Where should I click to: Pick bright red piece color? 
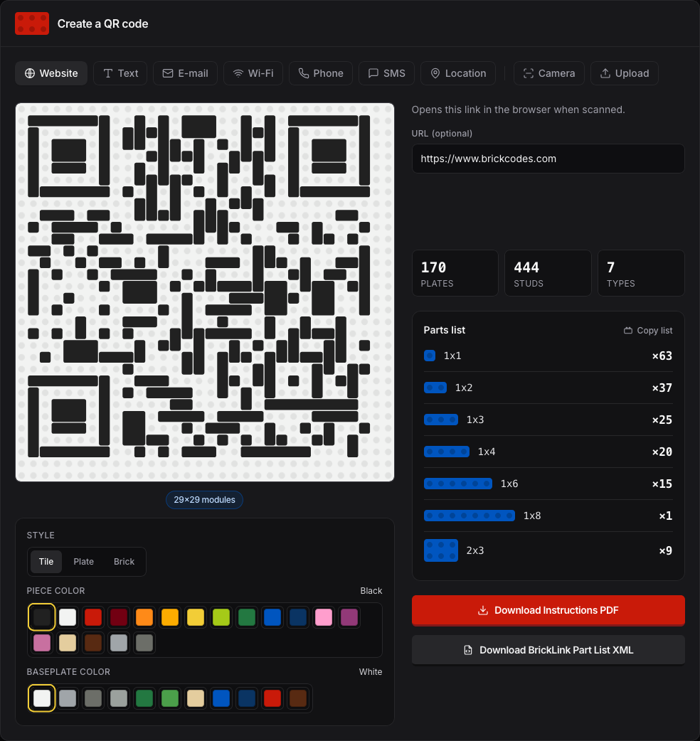93,617
